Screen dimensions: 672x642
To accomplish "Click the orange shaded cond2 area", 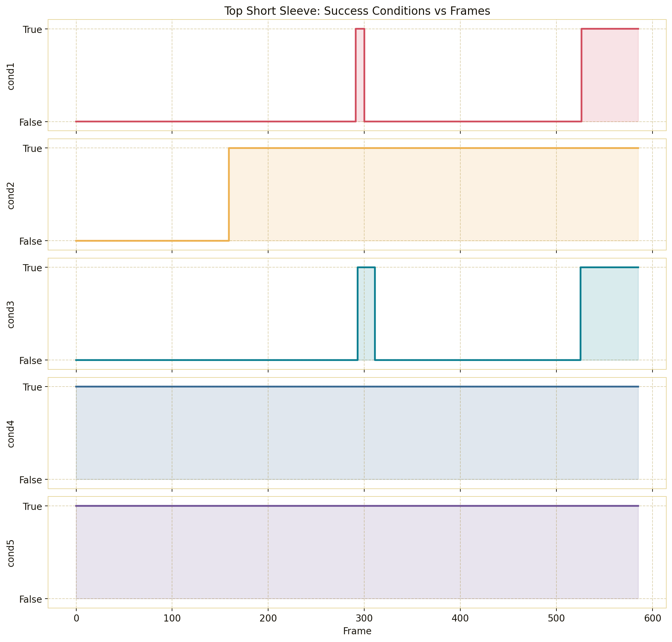I will pos(433,194).
